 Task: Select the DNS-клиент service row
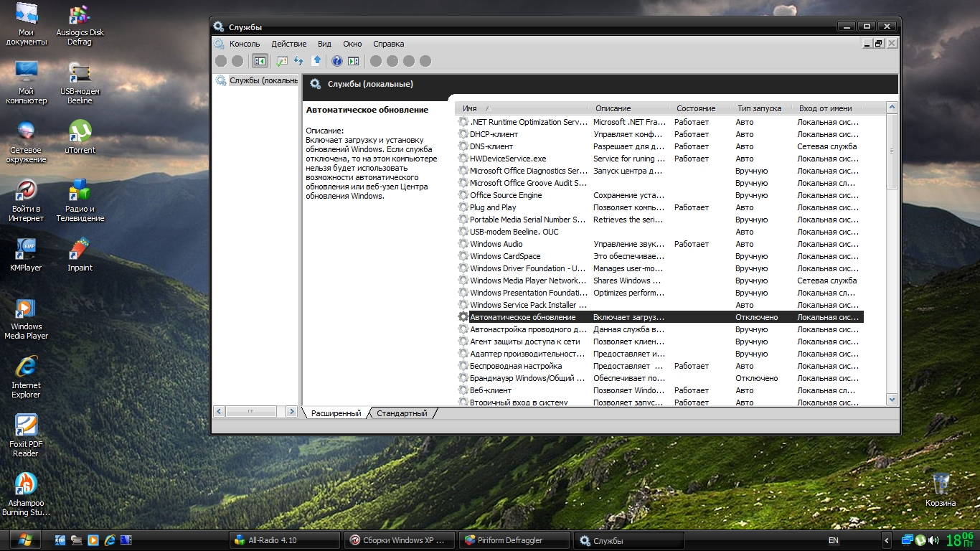[x=660, y=146]
